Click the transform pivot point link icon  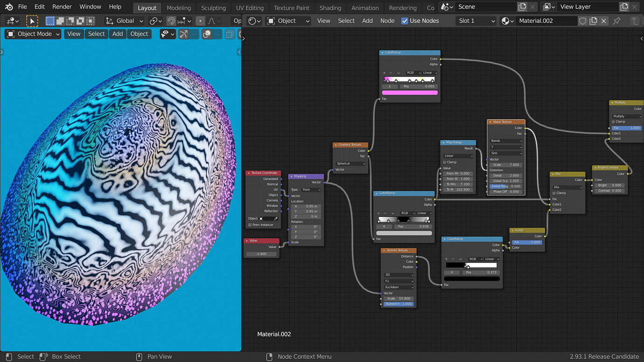155,21
